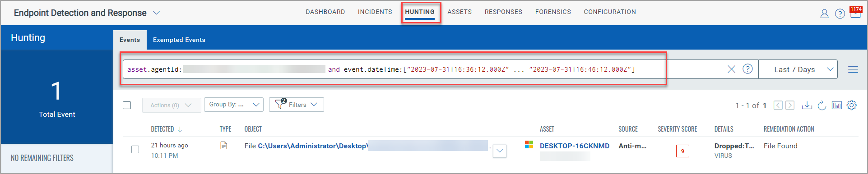Click the VIRUS label in details
Screen dimensions: 868x174
coord(723,156)
